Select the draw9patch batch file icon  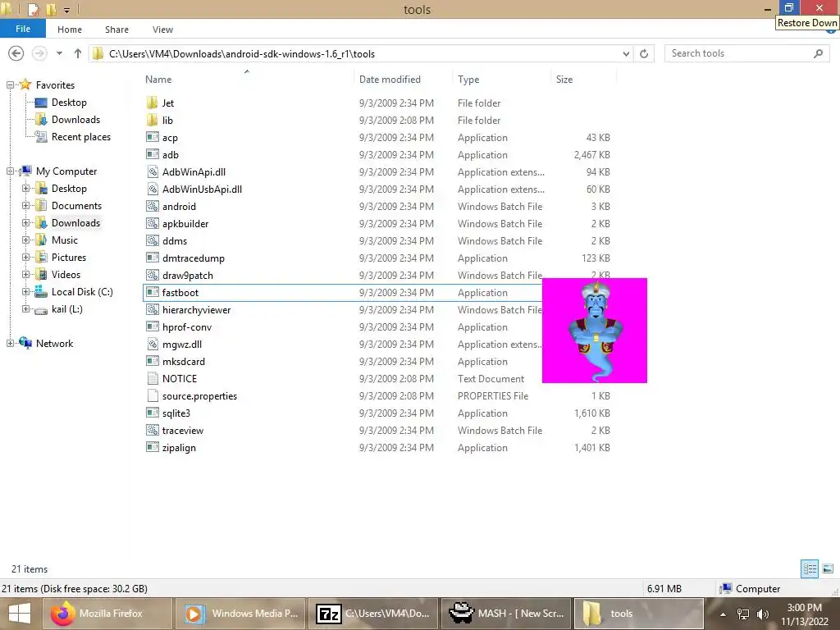152,276
